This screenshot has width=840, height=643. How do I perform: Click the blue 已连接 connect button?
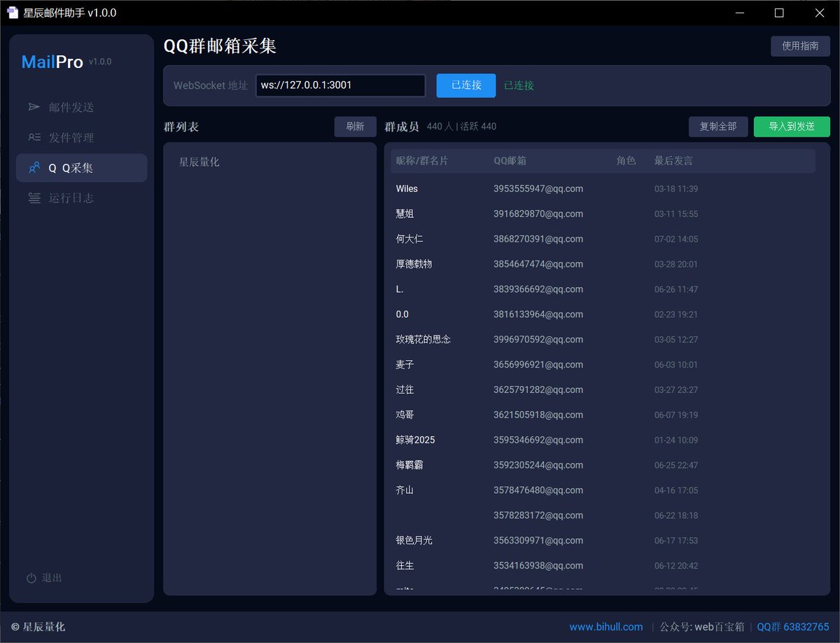point(466,85)
